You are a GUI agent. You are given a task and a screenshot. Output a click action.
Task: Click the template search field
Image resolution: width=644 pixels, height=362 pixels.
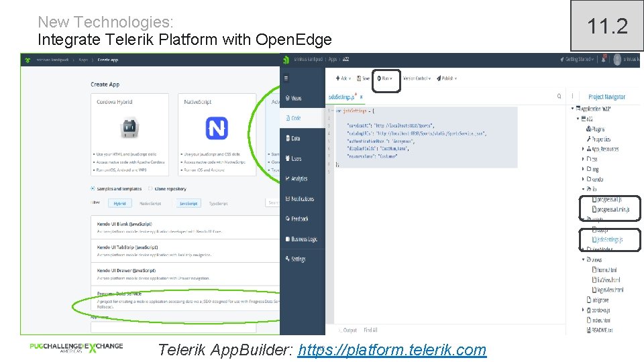(x=273, y=202)
